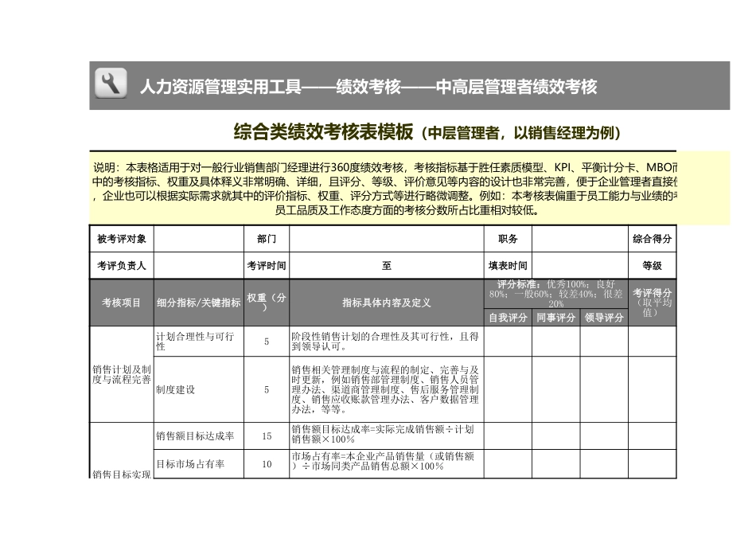This screenshot has width=756, height=535.
Task: Click the wrench tool icon in header
Action: [x=111, y=83]
